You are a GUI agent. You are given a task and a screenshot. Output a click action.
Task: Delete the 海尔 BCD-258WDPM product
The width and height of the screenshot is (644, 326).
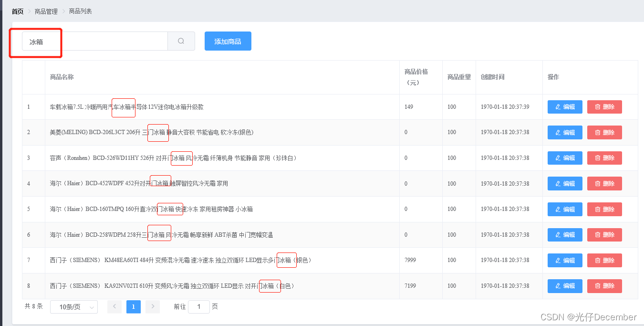[x=604, y=235]
